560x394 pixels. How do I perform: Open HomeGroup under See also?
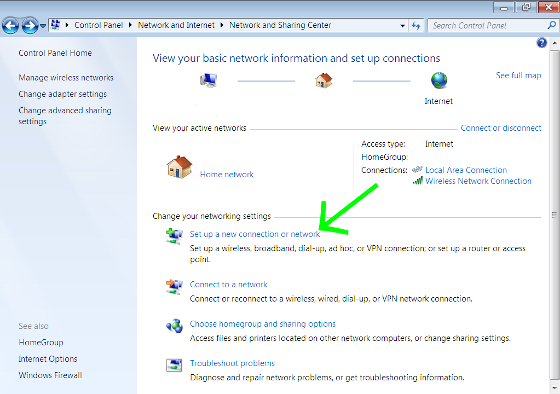[41, 343]
